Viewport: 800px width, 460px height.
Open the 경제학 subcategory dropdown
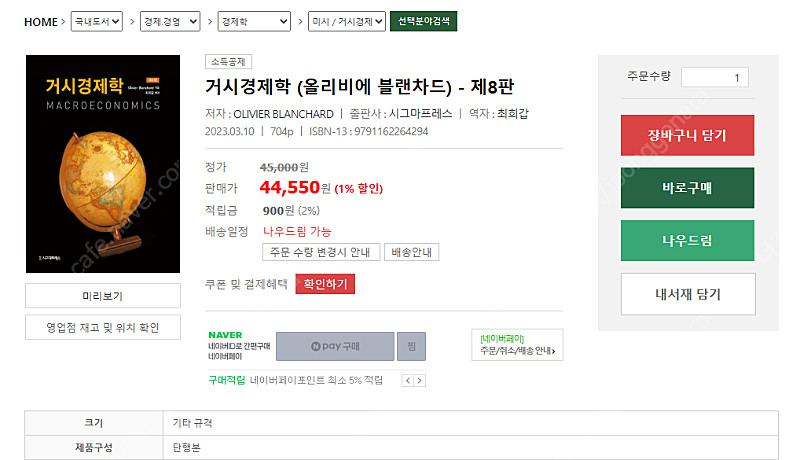pos(254,21)
